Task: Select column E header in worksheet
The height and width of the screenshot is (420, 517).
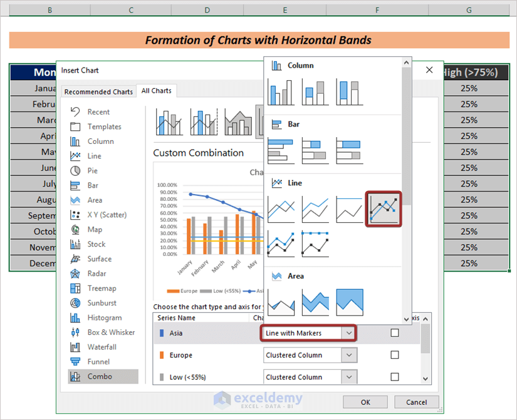Action: pos(285,10)
